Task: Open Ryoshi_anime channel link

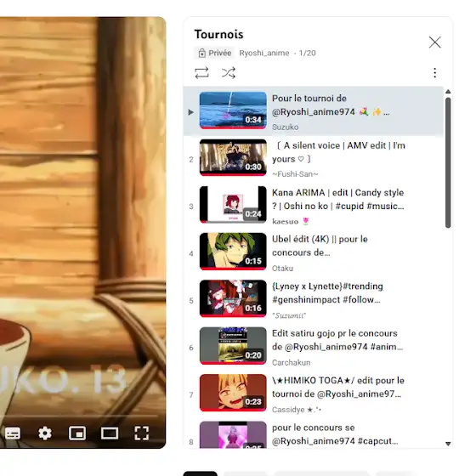Action: 264,53
